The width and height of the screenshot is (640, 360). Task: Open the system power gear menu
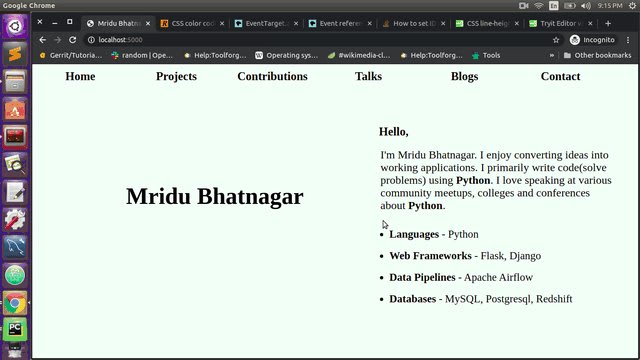pyautogui.click(x=632, y=5)
